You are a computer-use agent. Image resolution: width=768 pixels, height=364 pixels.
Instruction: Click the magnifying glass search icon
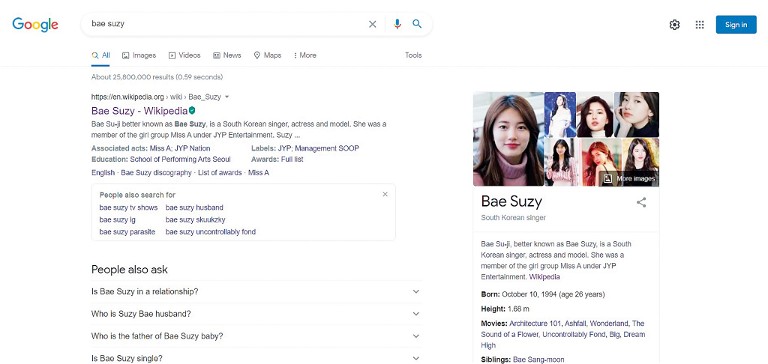tap(417, 24)
